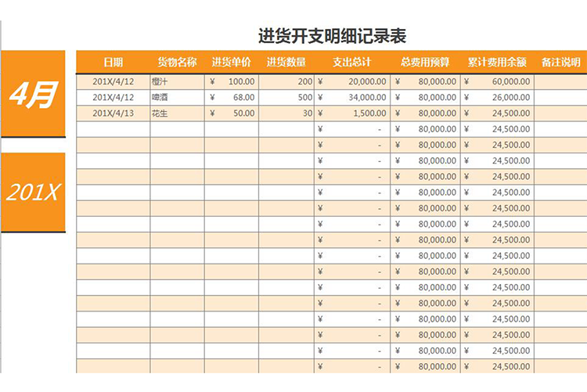Select the 备注说明 column header
The width and height of the screenshot is (587, 392).
560,62
